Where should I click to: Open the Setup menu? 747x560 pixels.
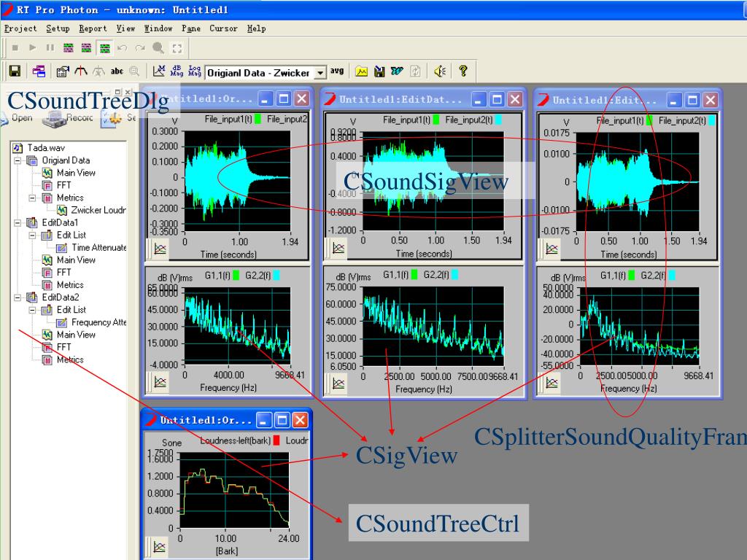[x=58, y=28]
